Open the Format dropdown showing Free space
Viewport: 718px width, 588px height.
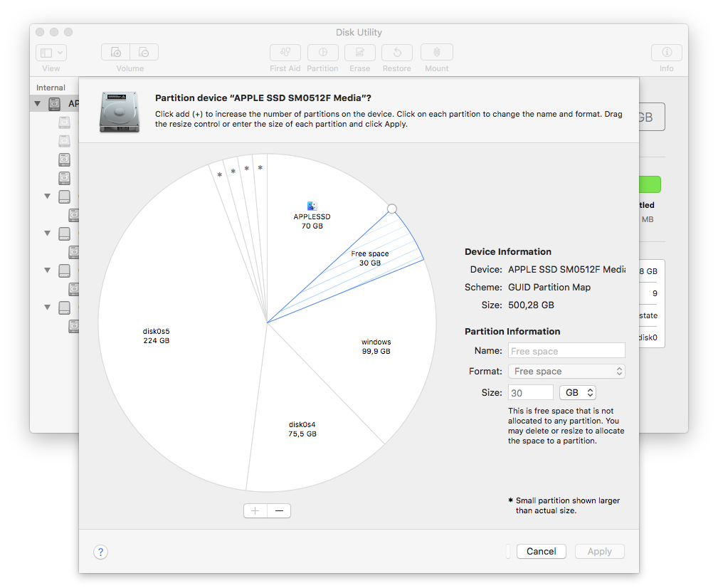coord(566,372)
